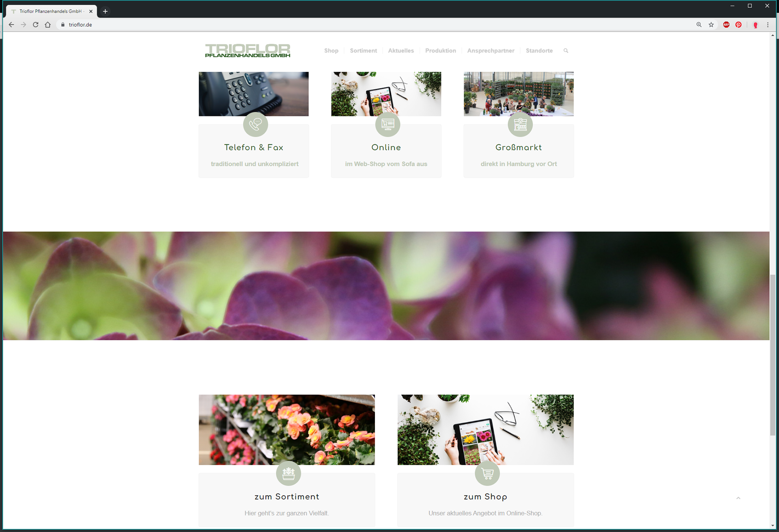Viewport: 779px width, 532px height.
Task: Open the Online heading link
Action: pos(386,148)
